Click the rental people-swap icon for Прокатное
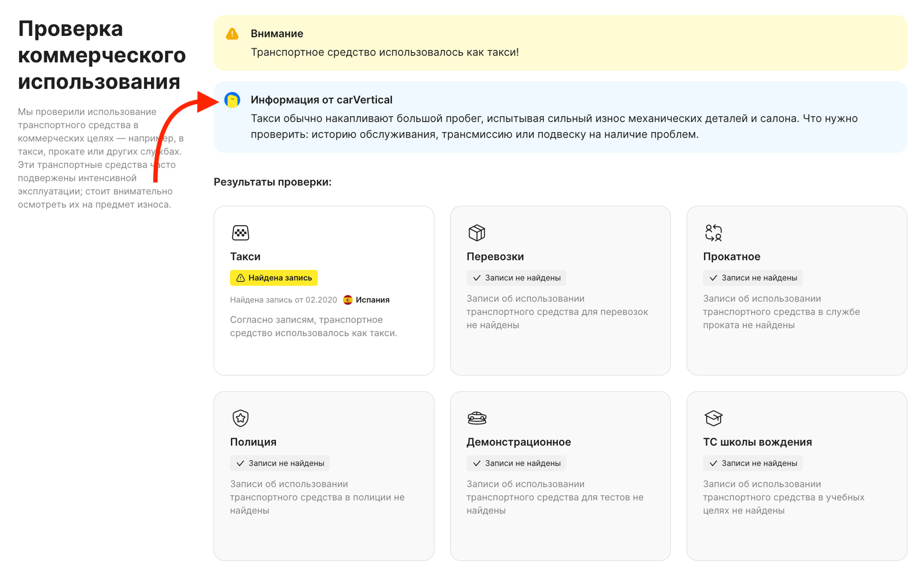The width and height of the screenshot is (924, 574). click(713, 233)
